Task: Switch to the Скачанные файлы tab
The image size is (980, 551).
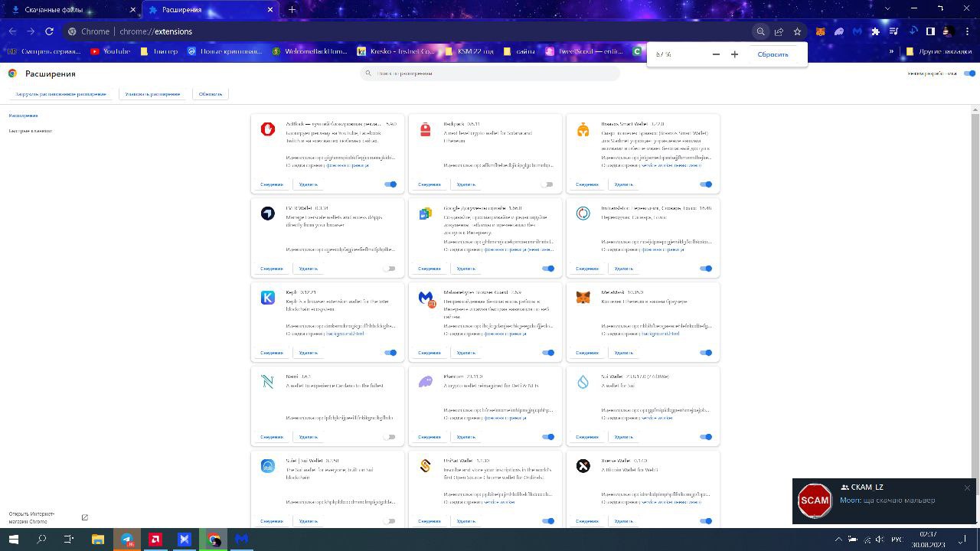Action: coord(73,10)
